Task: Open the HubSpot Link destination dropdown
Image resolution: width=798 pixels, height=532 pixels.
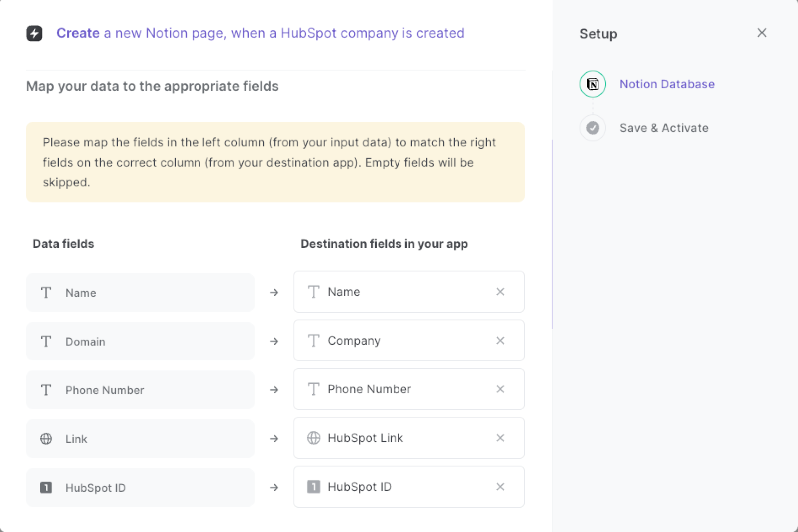Action: [x=408, y=438]
